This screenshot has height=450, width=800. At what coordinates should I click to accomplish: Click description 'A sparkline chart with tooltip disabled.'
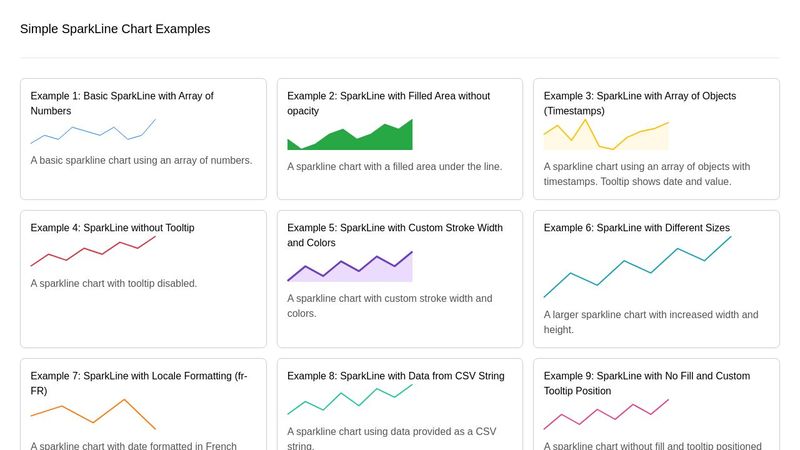pyautogui.click(x=114, y=283)
